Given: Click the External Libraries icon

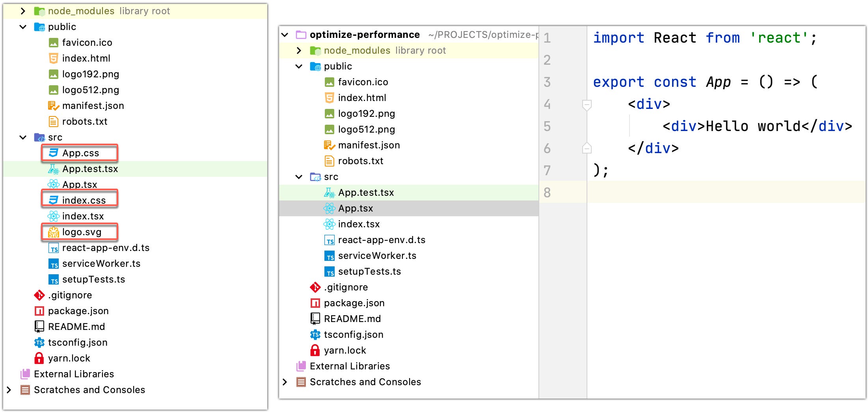Looking at the screenshot, I should (x=25, y=374).
